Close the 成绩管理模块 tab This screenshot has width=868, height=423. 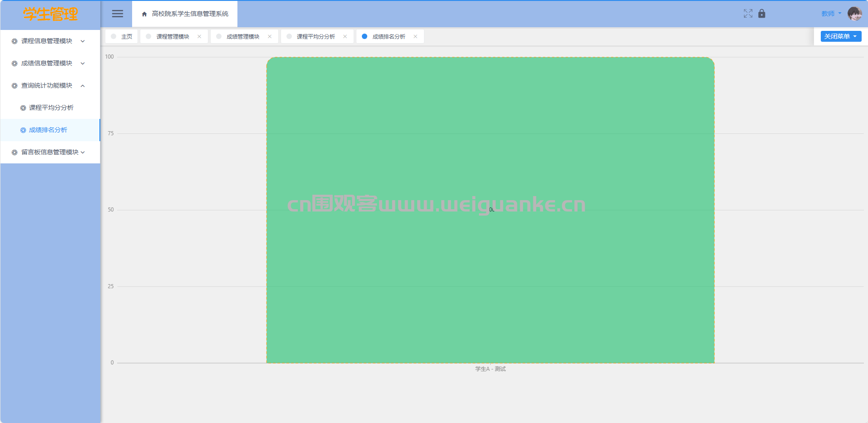[x=270, y=37]
